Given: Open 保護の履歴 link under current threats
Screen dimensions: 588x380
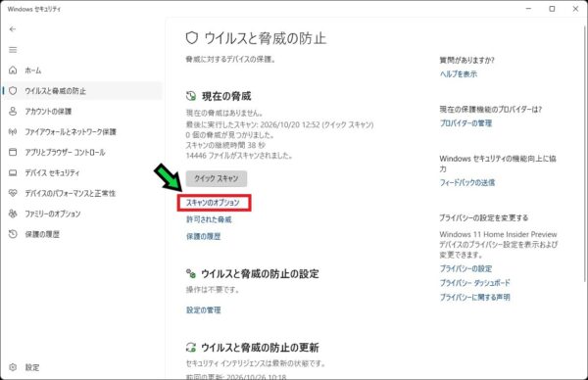Looking at the screenshot, I should click(x=203, y=236).
